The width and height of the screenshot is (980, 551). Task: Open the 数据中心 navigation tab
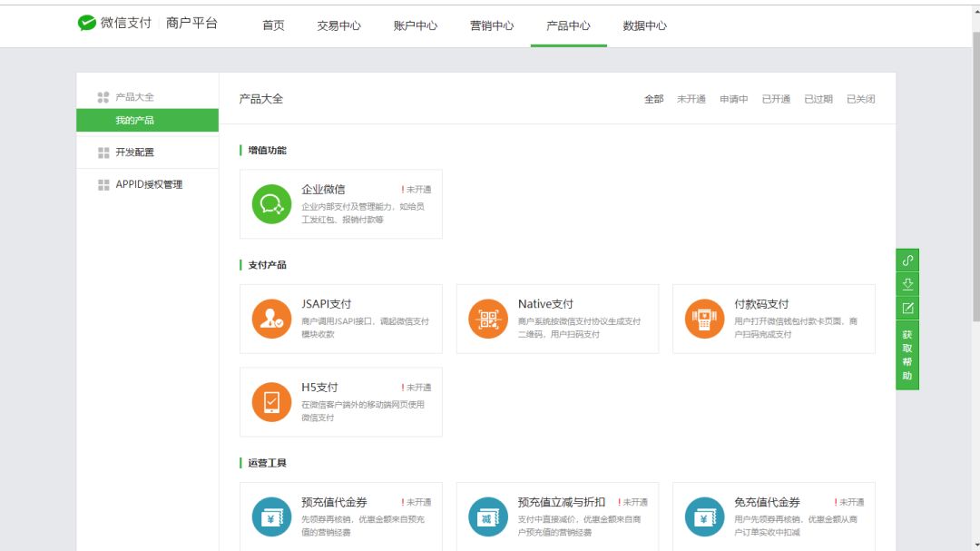click(x=645, y=25)
